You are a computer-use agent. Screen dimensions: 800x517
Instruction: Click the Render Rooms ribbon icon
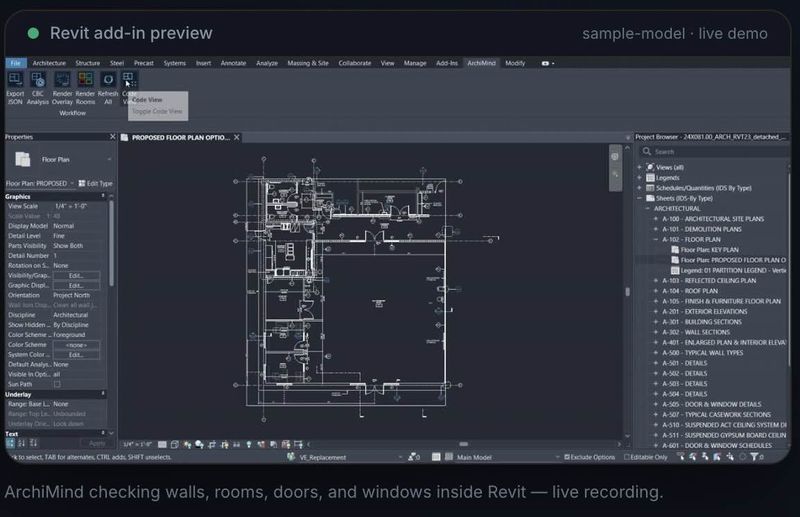coord(85,80)
